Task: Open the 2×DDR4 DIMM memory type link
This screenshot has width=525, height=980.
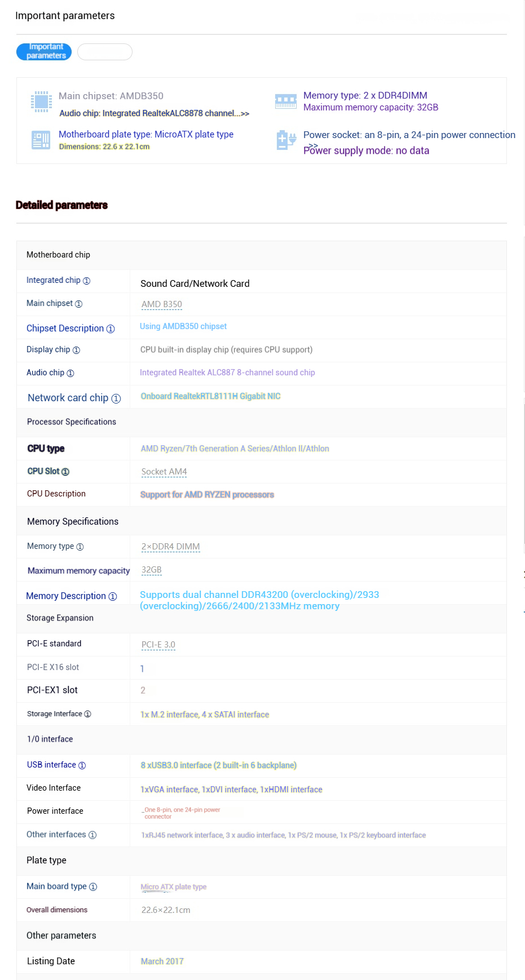Action: 171,547
